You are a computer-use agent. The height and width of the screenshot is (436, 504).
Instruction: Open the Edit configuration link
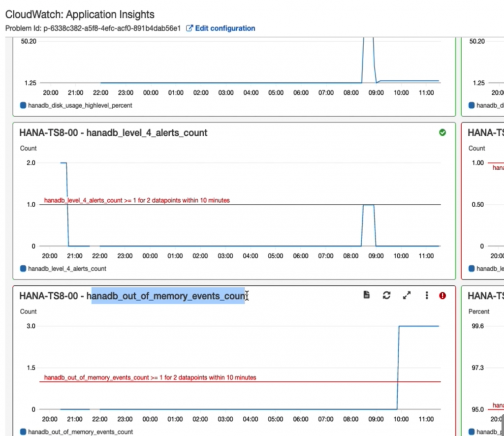coord(225,28)
